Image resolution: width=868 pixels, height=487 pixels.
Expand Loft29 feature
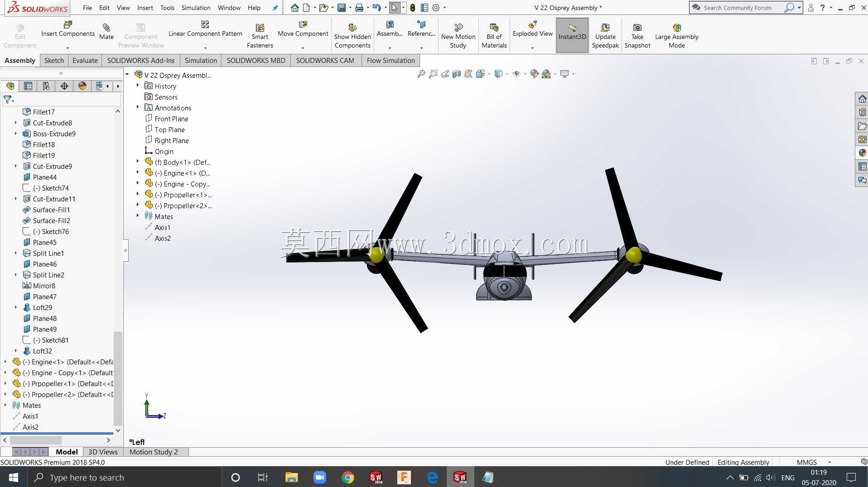pos(16,307)
